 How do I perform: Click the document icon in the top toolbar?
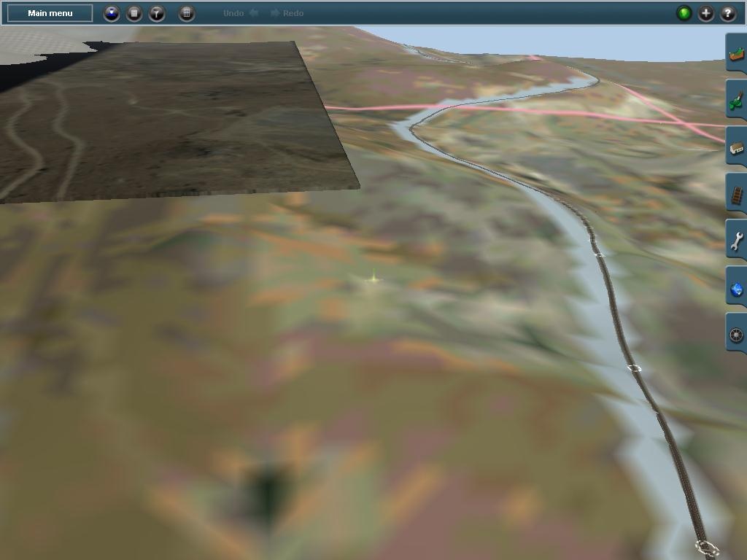[134, 13]
